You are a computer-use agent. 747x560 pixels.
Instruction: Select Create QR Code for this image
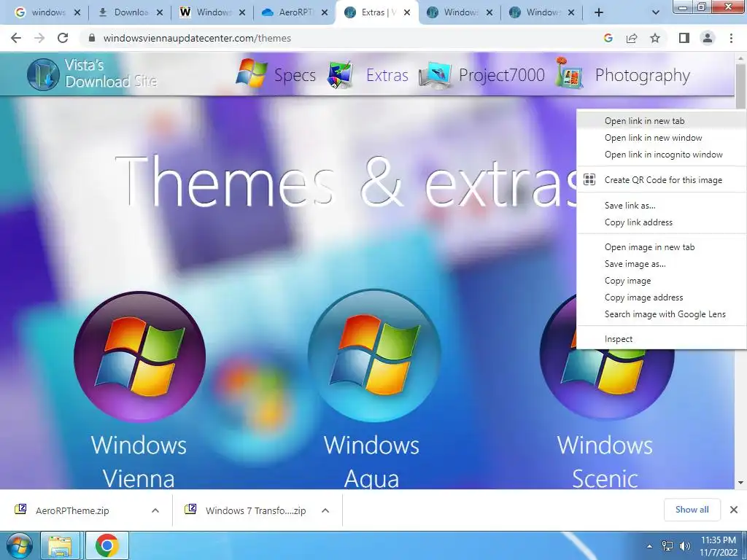tap(661, 179)
